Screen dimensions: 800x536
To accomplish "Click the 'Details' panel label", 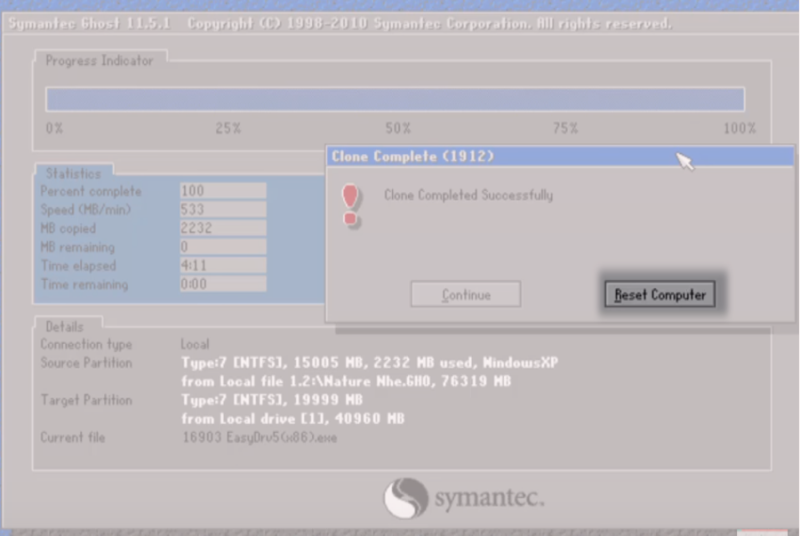I will click(64, 326).
